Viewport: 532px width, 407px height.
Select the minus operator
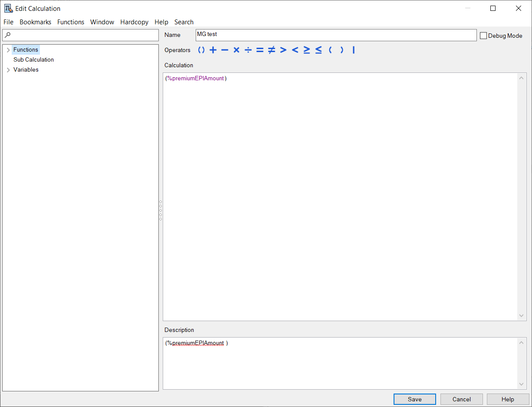pos(224,50)
